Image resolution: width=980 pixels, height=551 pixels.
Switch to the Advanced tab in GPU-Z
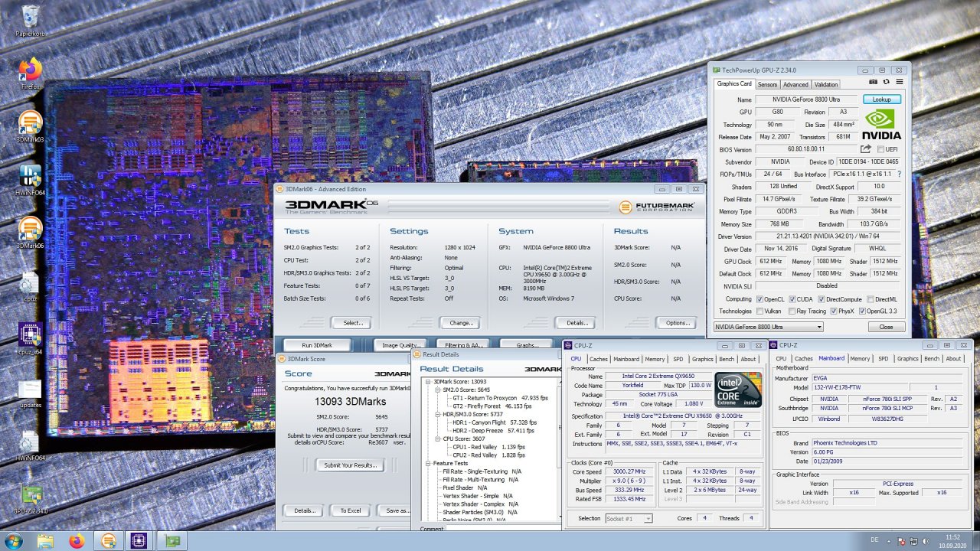point(795,84)
